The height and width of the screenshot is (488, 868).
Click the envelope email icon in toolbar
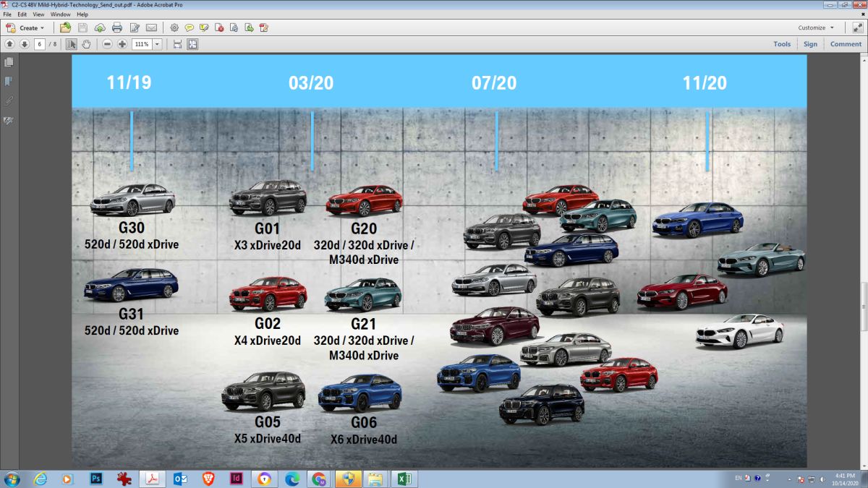click(151, 27)
